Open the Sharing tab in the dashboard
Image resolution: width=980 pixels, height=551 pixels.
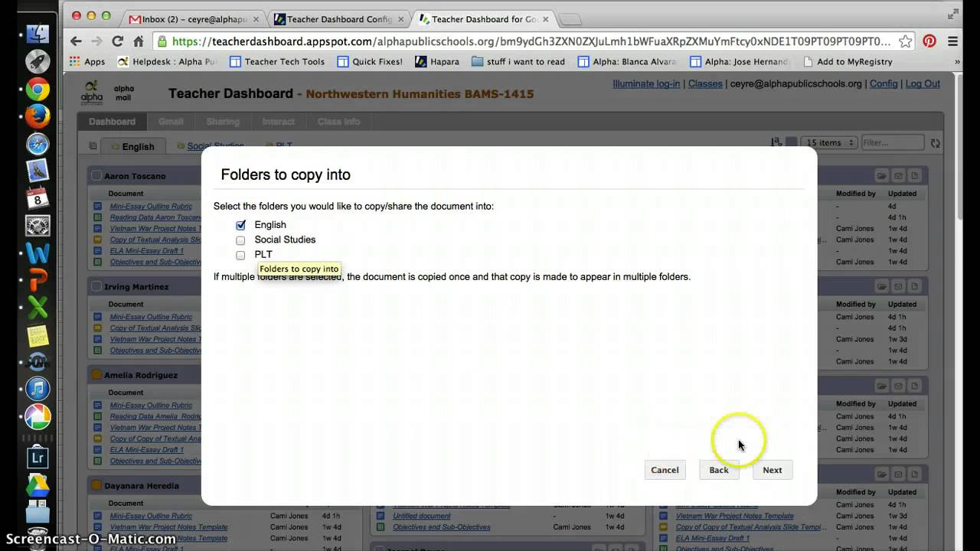point(223,122)
